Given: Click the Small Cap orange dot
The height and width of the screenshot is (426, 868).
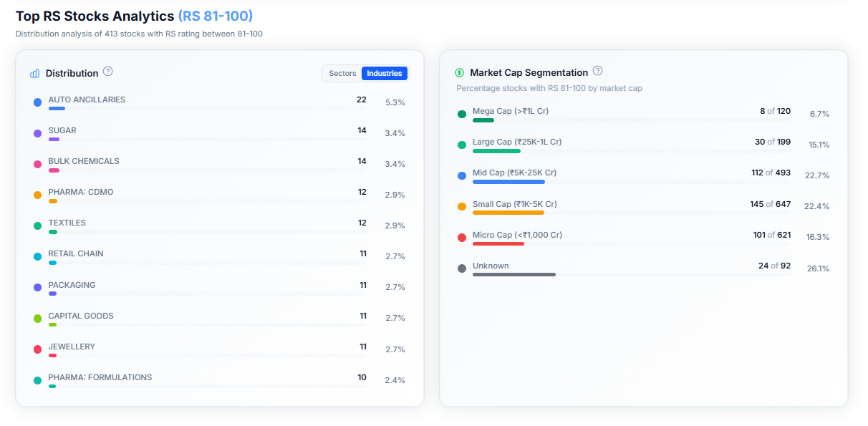Looking at the screenshot, I should (462, 206).
